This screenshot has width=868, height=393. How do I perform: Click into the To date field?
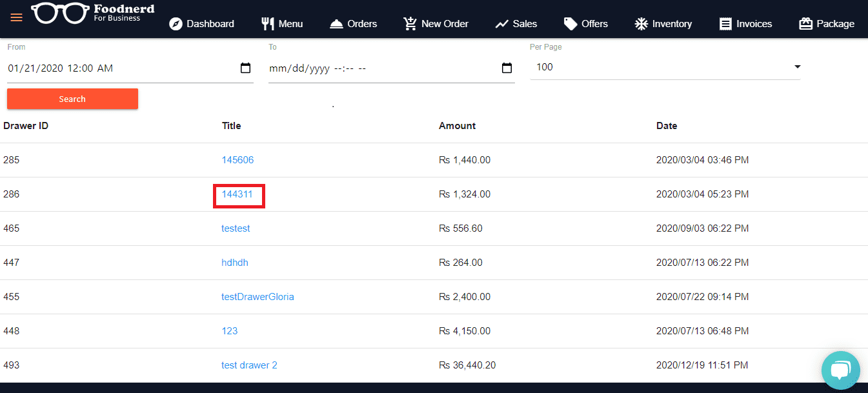click(x=381, y=68)
